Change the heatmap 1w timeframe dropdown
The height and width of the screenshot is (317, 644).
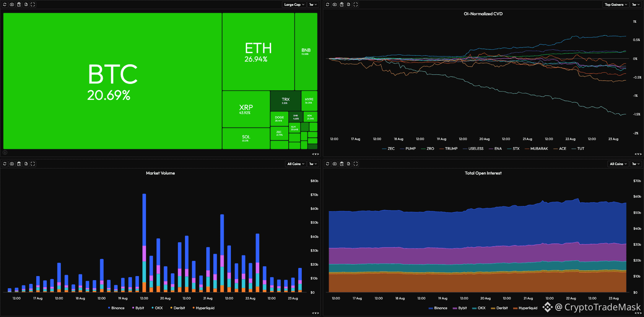click(x=313, y=5)
